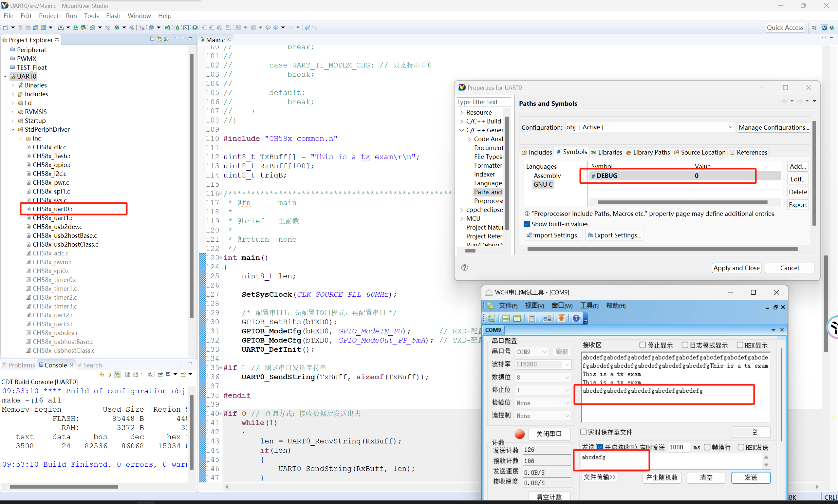
Task: Check the 实时保存至文件 checkbox
Action: point(583,432)
